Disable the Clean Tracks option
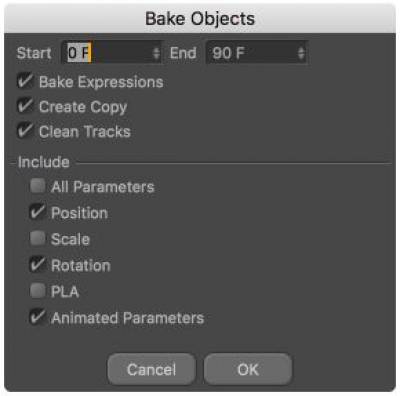The height and width of the screenshot is (396, 400). (x=25, y=131)
